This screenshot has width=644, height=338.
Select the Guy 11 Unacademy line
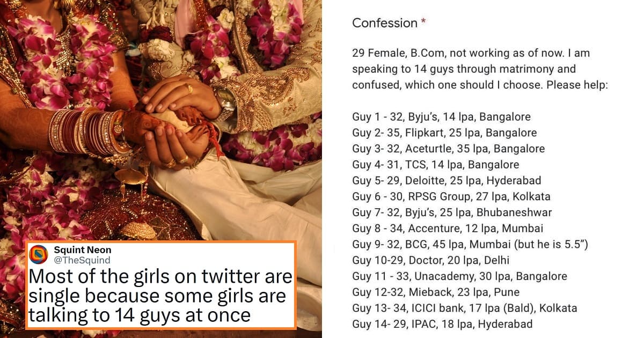point(459,276)
